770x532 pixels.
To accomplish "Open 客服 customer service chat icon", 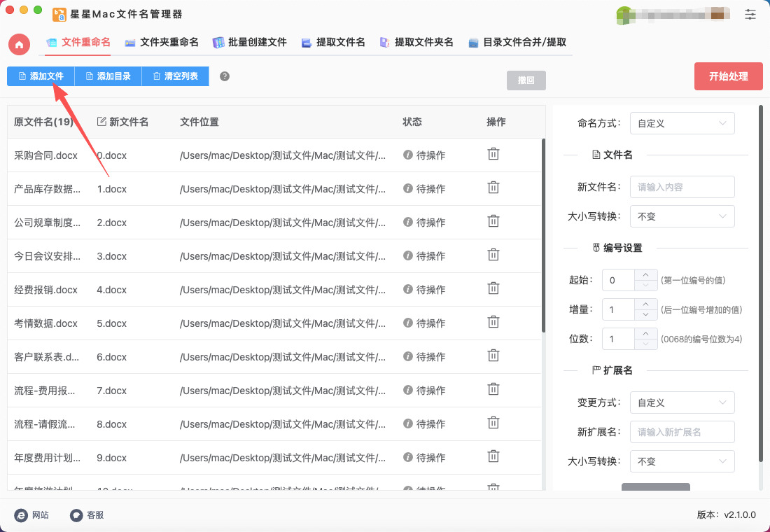I will point(76,514).
